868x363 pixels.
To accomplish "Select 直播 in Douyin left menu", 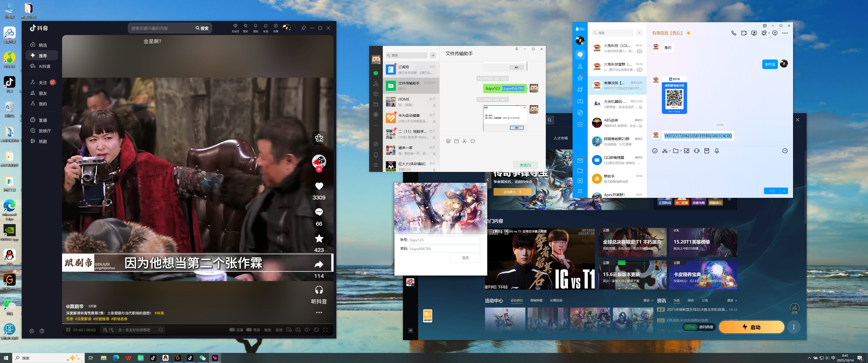I will 42,120.
